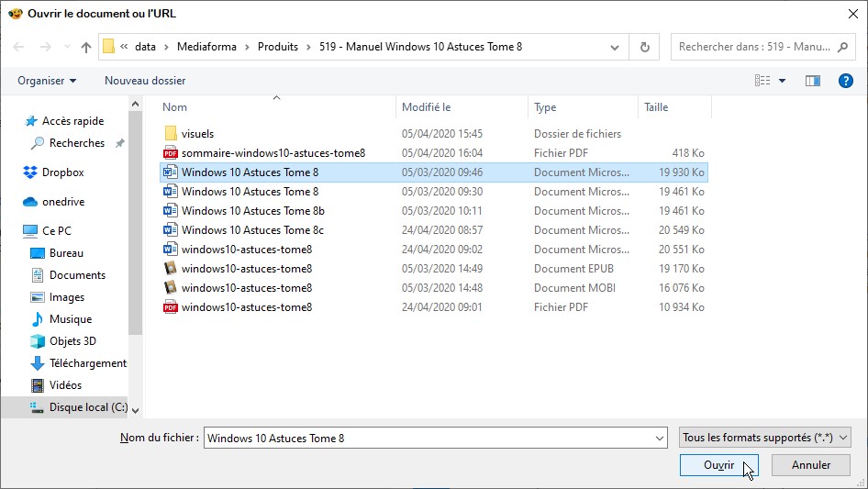Open the view options dropdown arrow
Image resolution: width=868 pixels, height=489 pixels.
[782, 81]
